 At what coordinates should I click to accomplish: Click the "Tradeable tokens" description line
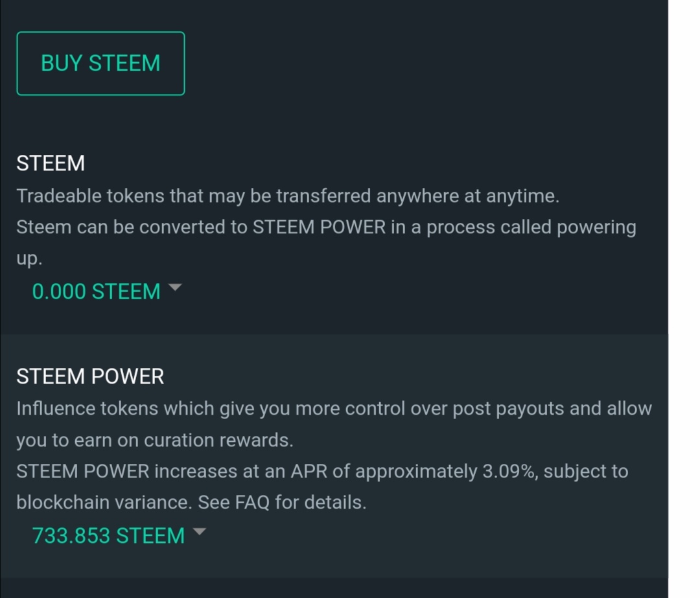point(287,196)
